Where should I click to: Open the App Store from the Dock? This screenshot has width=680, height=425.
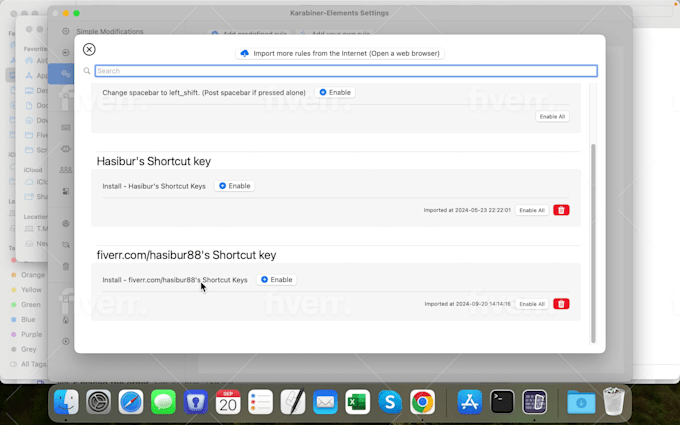(x=470, y=402)
